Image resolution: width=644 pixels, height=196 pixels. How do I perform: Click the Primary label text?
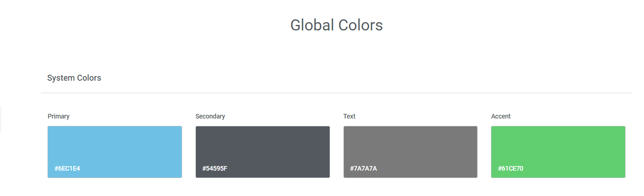[59, 116]
